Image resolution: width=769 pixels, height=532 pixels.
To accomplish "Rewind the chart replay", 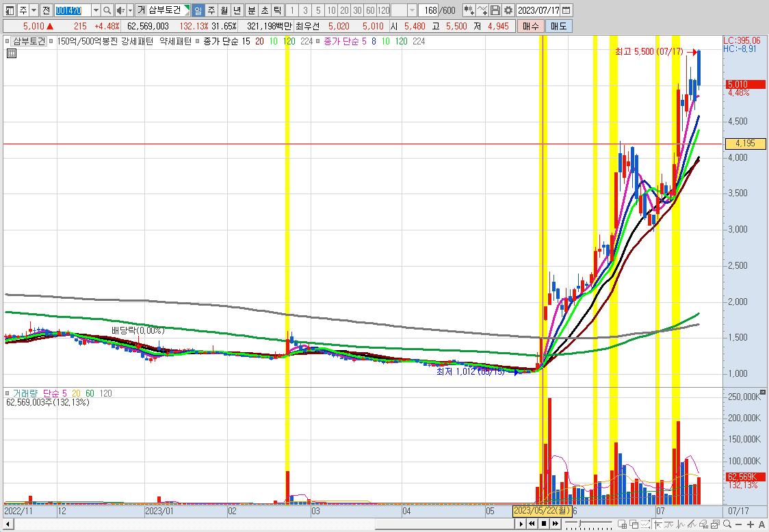I will tap(532, 524).
